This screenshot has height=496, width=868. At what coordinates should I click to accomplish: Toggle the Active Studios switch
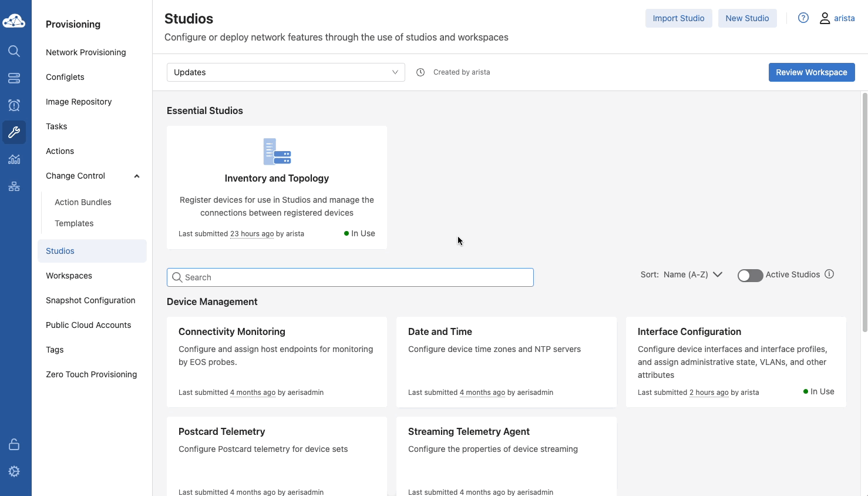tap(750, 275)
